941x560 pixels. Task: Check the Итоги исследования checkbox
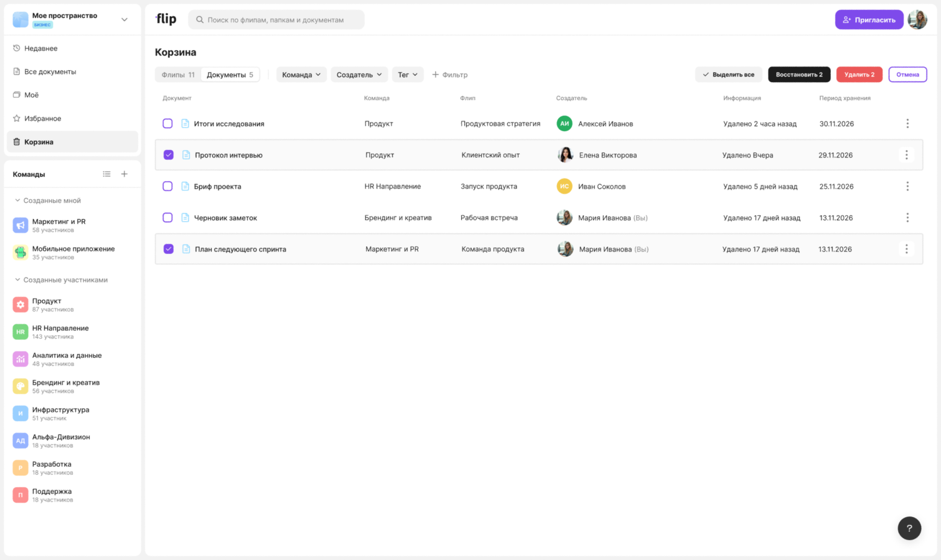point(167,124)
